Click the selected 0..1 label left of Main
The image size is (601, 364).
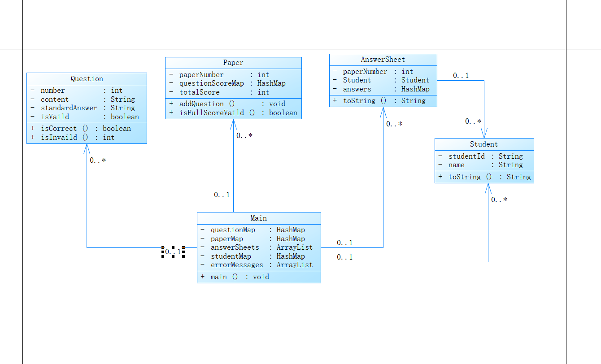point(173,252)
